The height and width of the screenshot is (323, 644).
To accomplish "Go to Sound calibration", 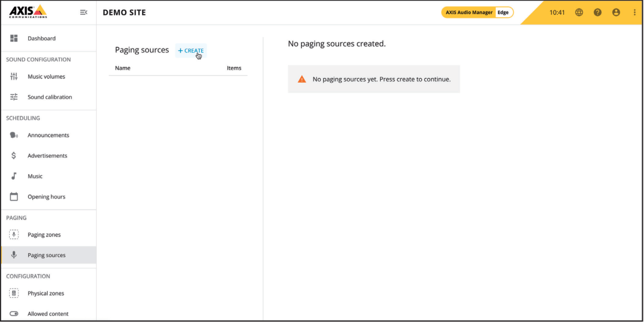I will [x=48, y=97].
